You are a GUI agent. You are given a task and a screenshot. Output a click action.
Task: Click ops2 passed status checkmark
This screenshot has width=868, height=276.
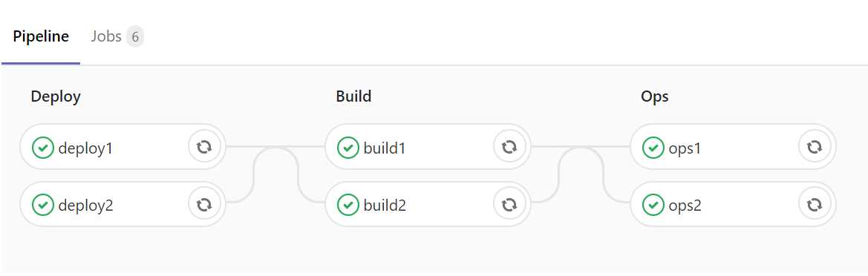tap(653, 206)
